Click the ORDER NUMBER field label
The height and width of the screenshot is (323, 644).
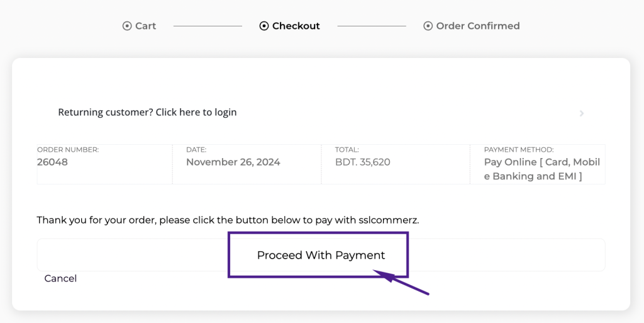(68, 150)
